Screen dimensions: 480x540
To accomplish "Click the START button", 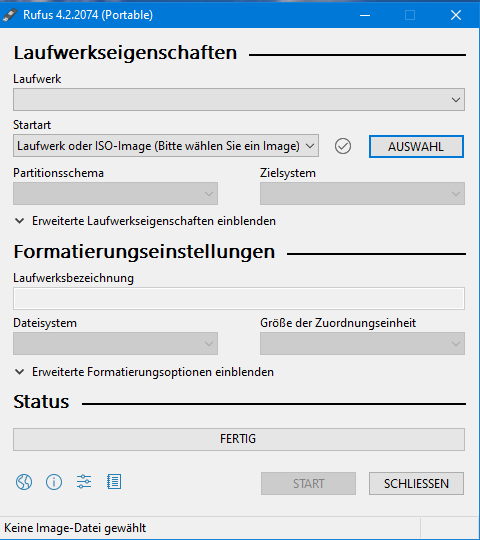I will tap(308, 484).
